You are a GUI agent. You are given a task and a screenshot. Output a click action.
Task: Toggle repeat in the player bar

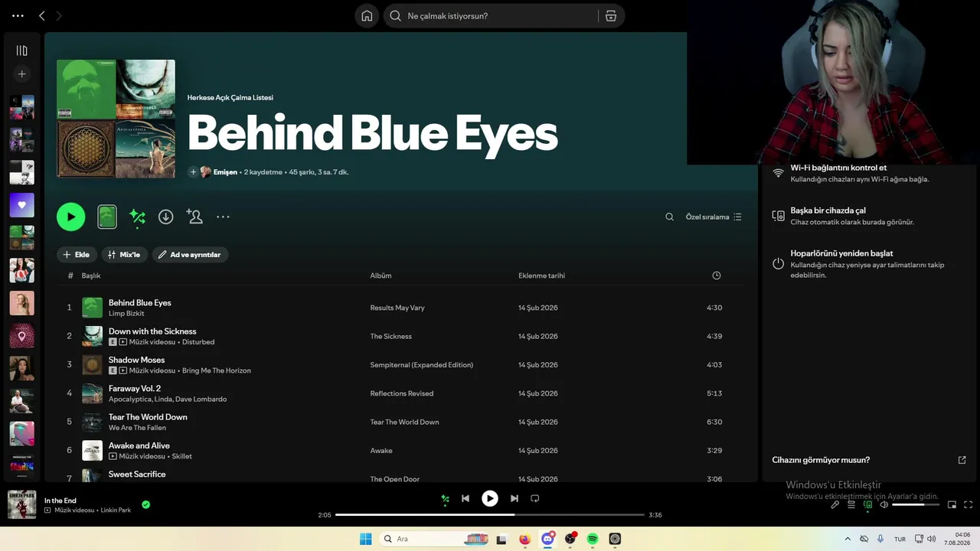535,498
